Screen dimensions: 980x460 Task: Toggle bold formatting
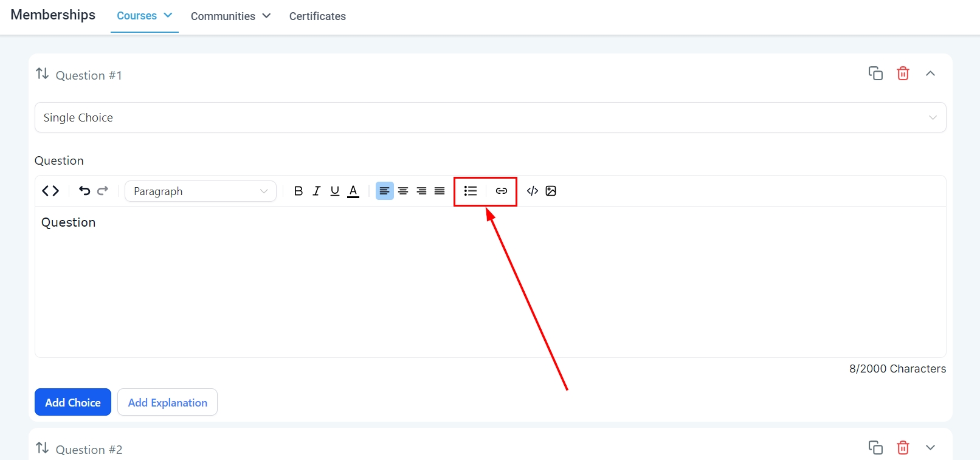coord(298,191)
